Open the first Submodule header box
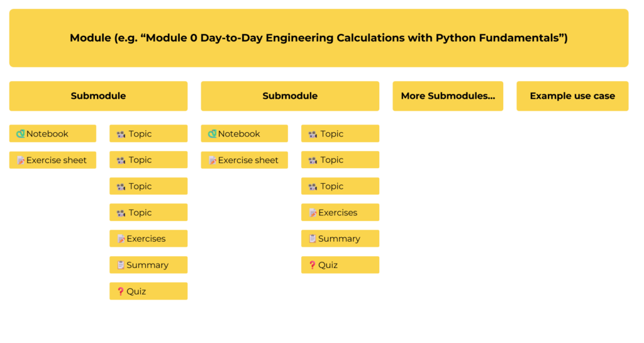 tap(98, 96)
